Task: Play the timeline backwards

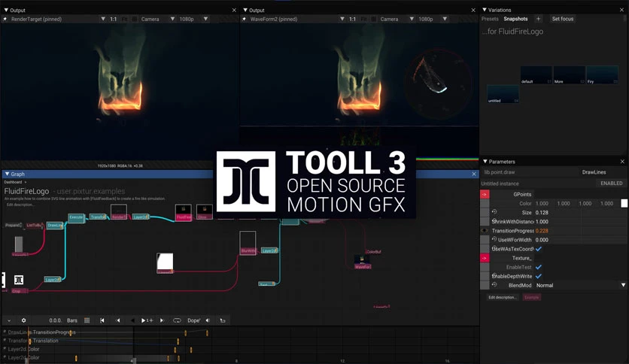Action: point(132,320)
